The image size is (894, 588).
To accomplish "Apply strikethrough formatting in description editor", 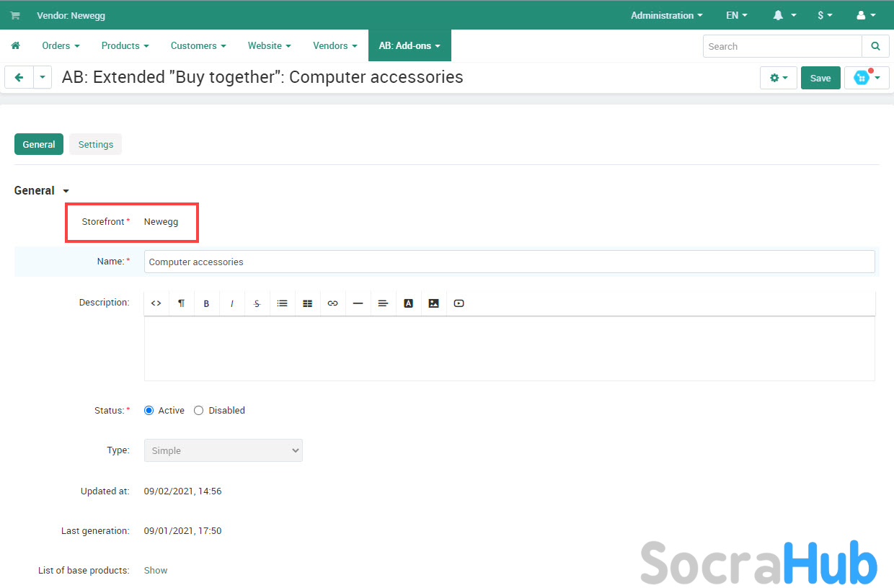I will point(257,303).
